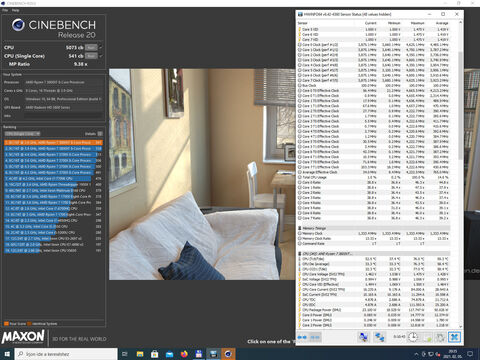Click the MAXON logo
480x360 pixels.
tap(23, 337)
